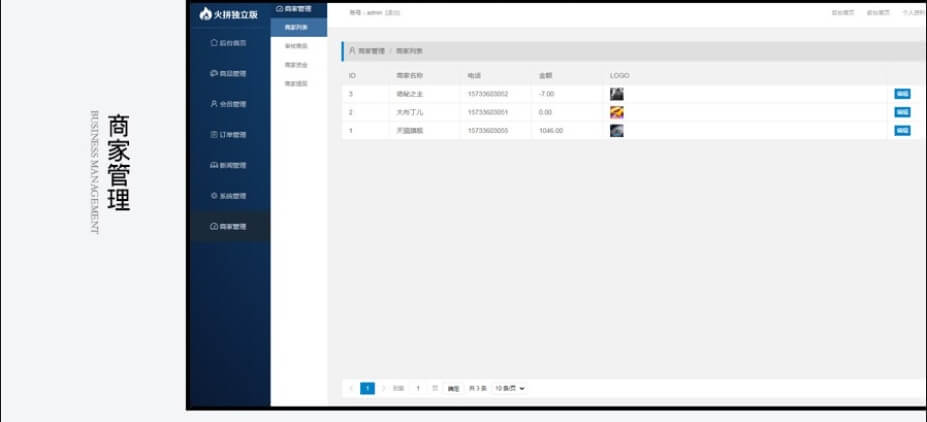Select 商家管理 in the left sidebar

click(x=228, y=227)
